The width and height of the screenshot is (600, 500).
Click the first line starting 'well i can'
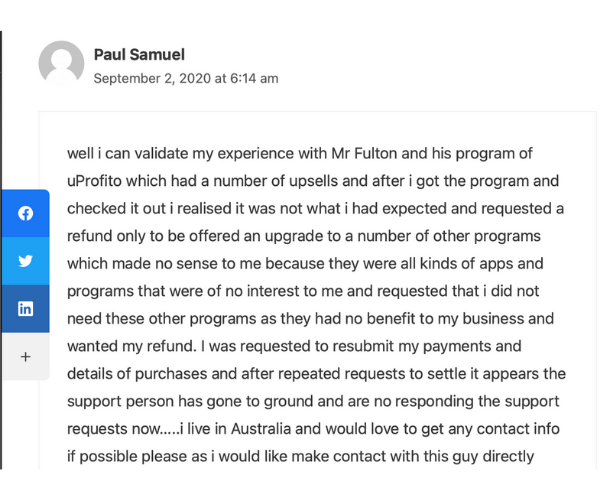pyautogui.click(x=300, y=153)
